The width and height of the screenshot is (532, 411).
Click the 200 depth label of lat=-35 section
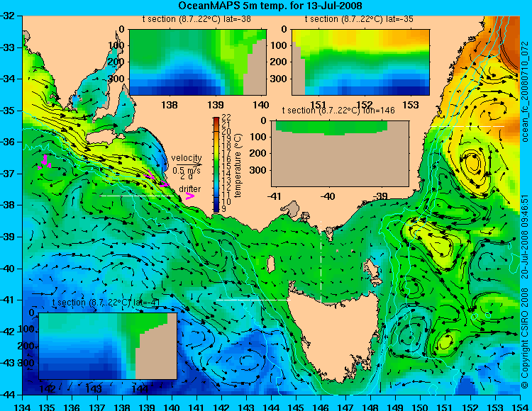[279, 62]
